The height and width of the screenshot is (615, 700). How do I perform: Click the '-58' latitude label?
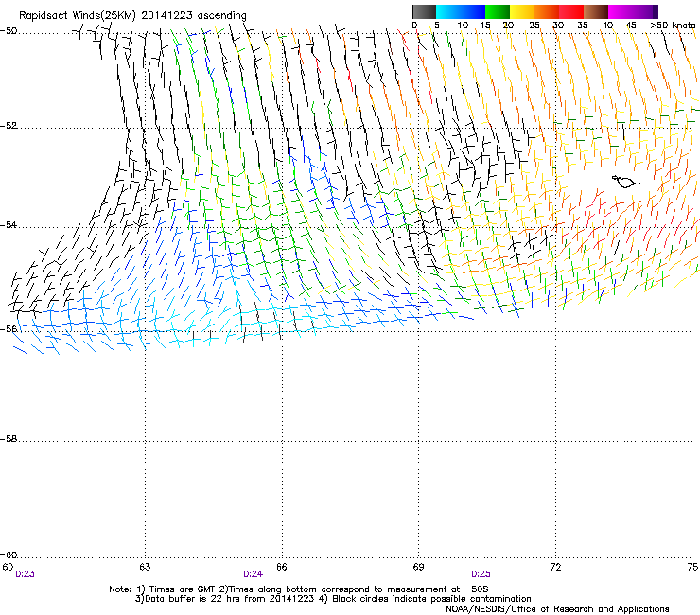[x=9, y=439]
